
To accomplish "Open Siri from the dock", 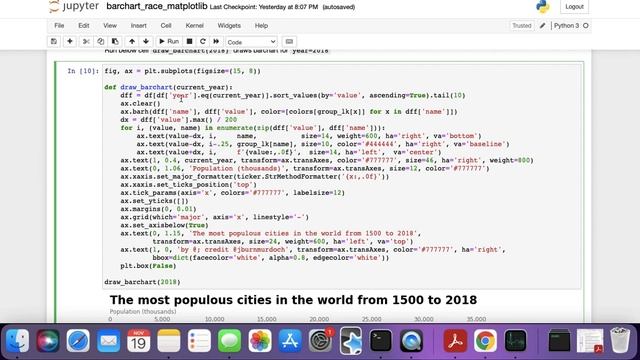I will [48, 340].
